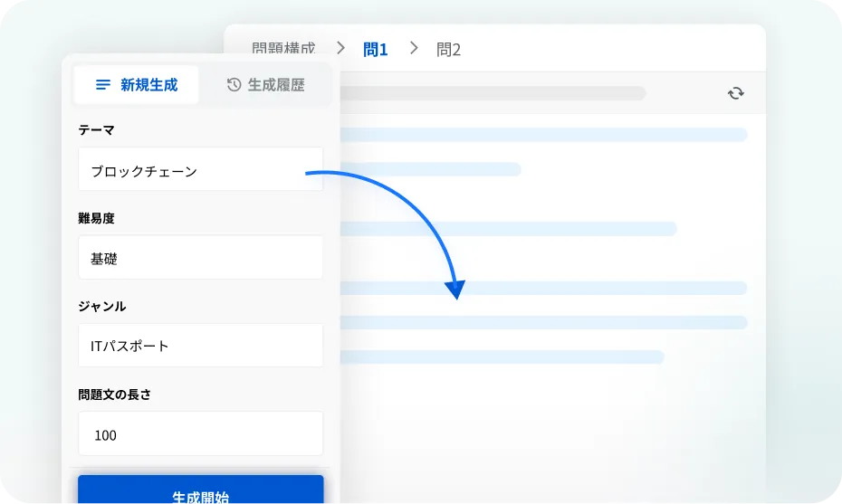Click the 問題構成 breadcrumb item
The height and width of the screenshot is (504, 842).
tap(283, 49)
